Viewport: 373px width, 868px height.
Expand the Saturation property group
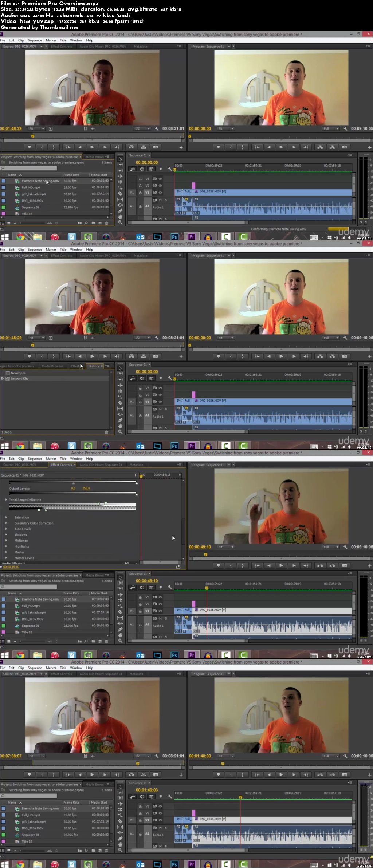pyautogui.click(x=6, y=517)
